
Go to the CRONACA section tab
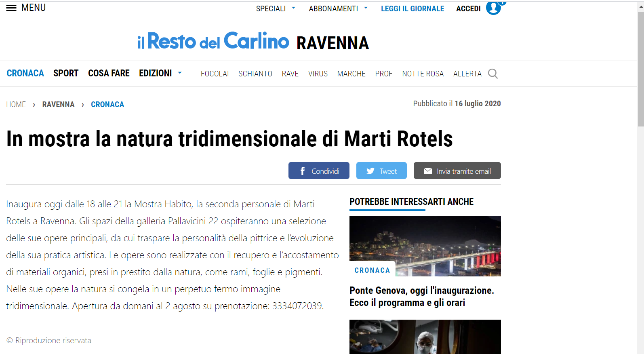tap(25, 73)
